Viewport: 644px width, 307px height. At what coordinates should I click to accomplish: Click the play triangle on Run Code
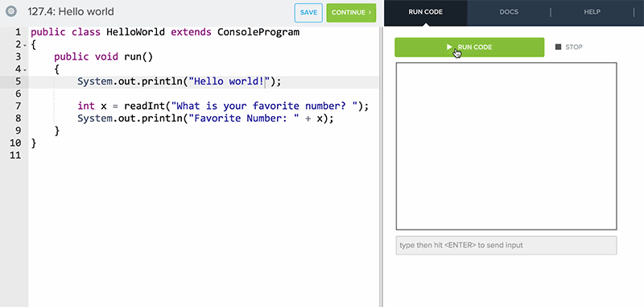pyautogui.click(x=450, y=48)
